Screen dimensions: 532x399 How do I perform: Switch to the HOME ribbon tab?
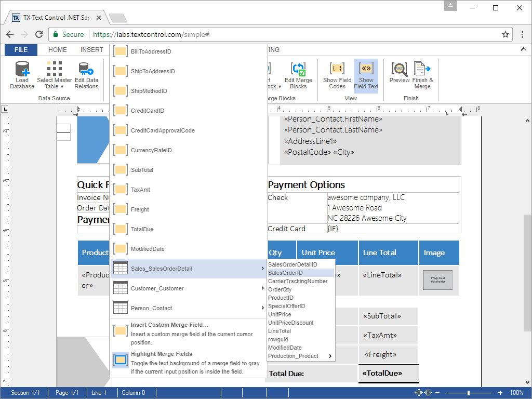pos(58,50)
